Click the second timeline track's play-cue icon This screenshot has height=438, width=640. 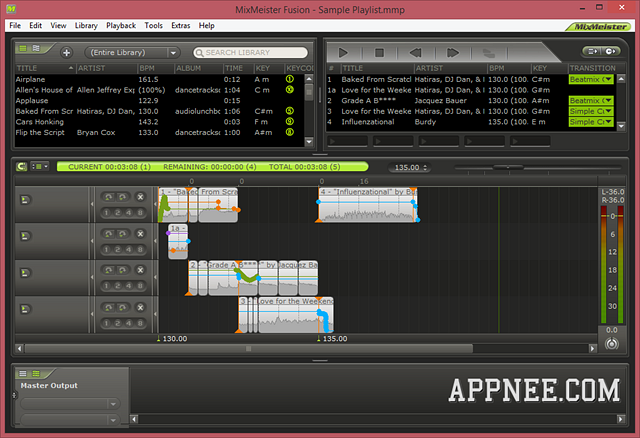[25, 236]
